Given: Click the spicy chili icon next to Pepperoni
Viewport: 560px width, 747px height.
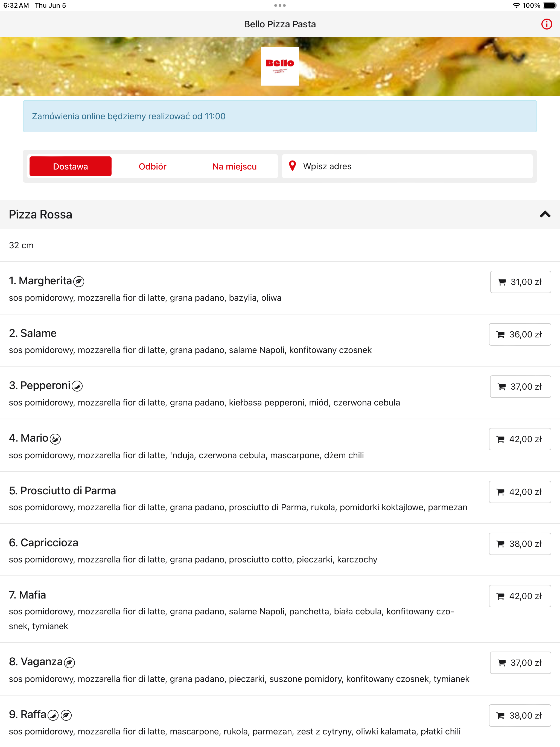Looking at the screenshot, I should (77, 386).
